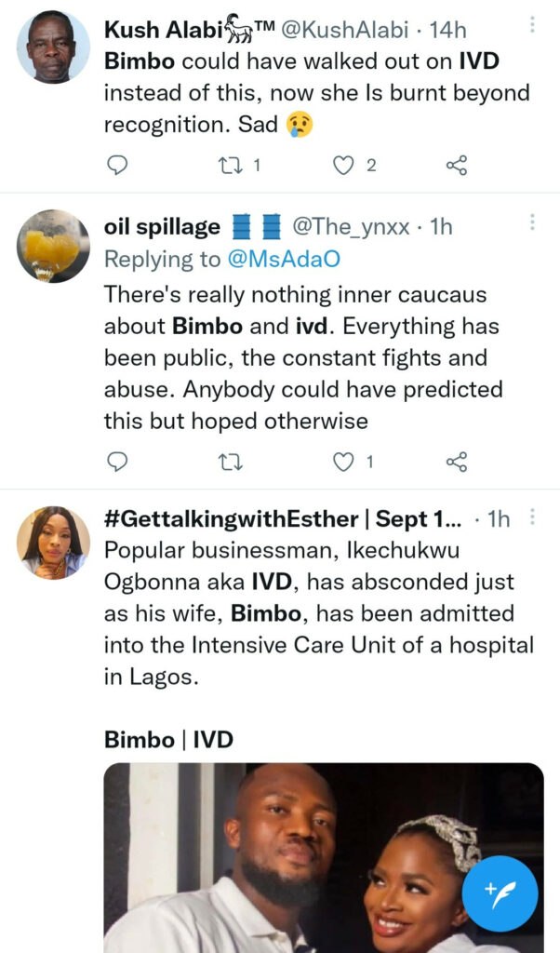
Task: Open more options on GettalkingwithEsther tweet
Action: (x=532, y=516)
